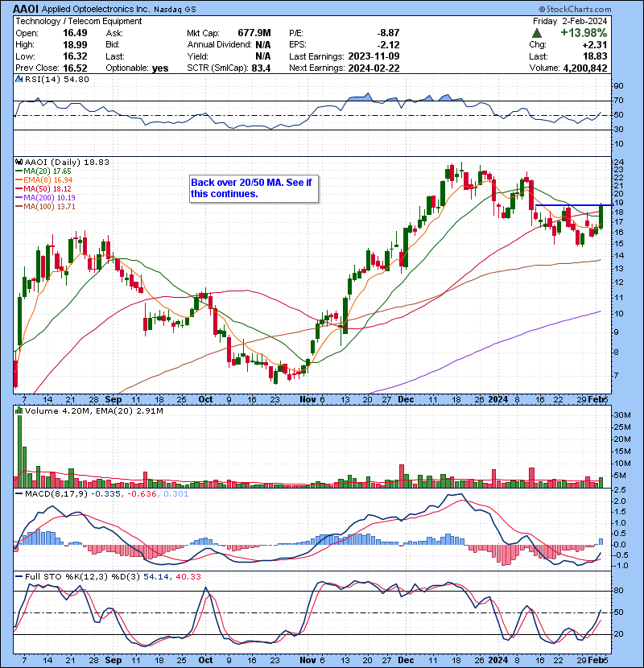
Task: Click the Last Earnings date 2023-11-09
Action: 374,56
